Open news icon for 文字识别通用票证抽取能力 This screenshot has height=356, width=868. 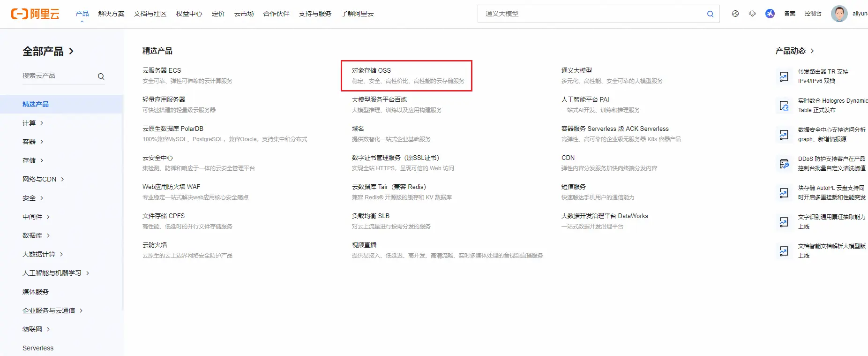click(x=784, y=222)
